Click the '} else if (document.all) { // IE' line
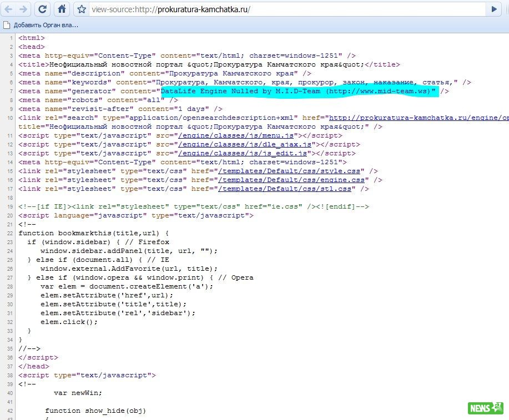509x420 pixels. point(98,260)
